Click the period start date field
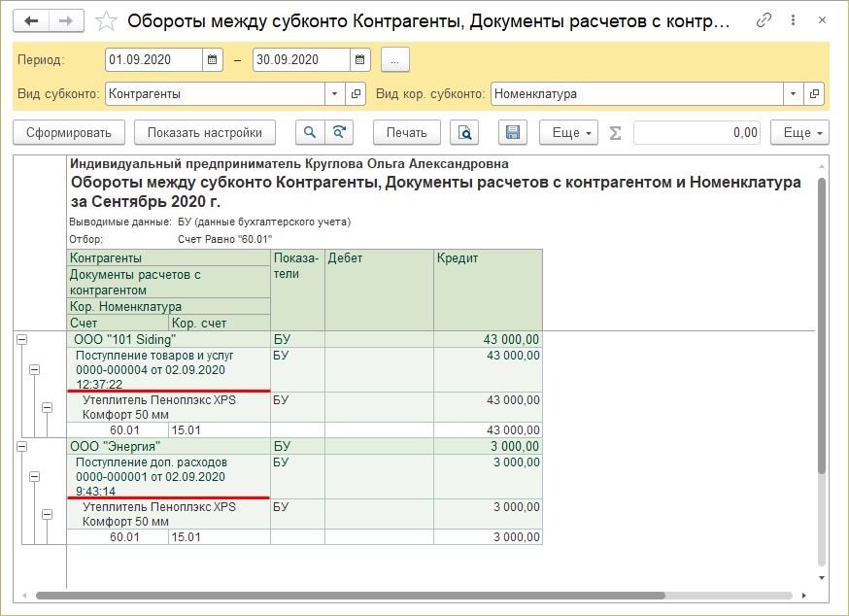 pos(153,60)
